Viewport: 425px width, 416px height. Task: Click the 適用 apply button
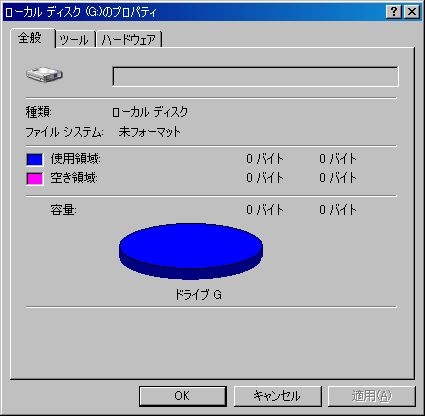point(372,396)
